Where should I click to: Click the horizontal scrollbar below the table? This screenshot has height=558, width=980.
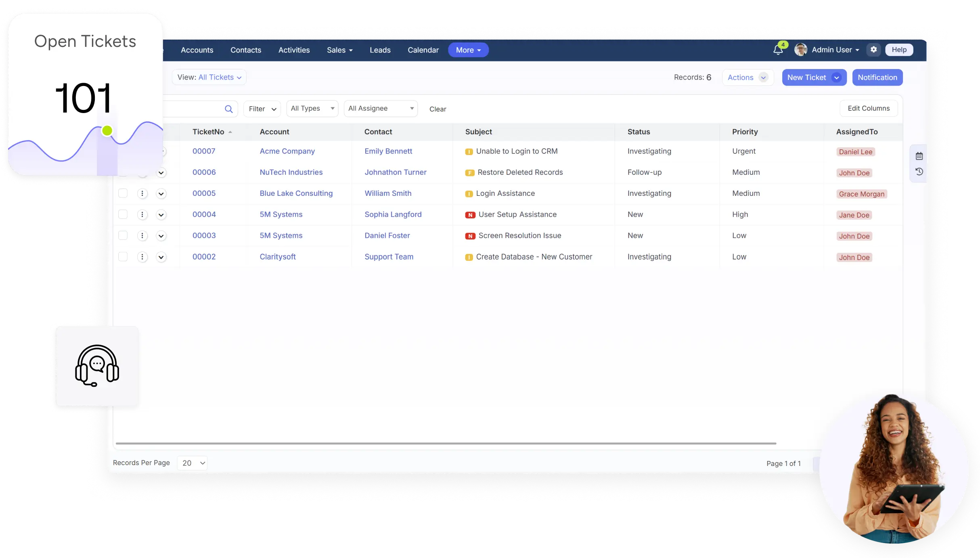click(446, 443)
